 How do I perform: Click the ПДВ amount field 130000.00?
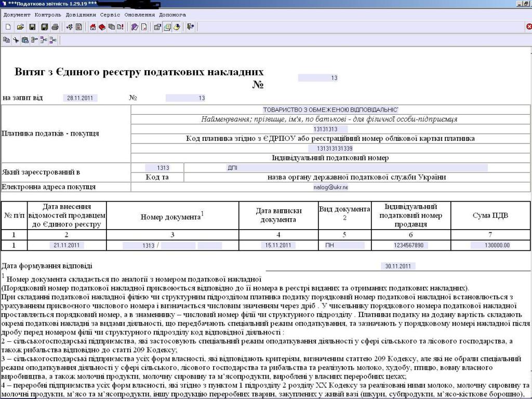coord(490,245)
